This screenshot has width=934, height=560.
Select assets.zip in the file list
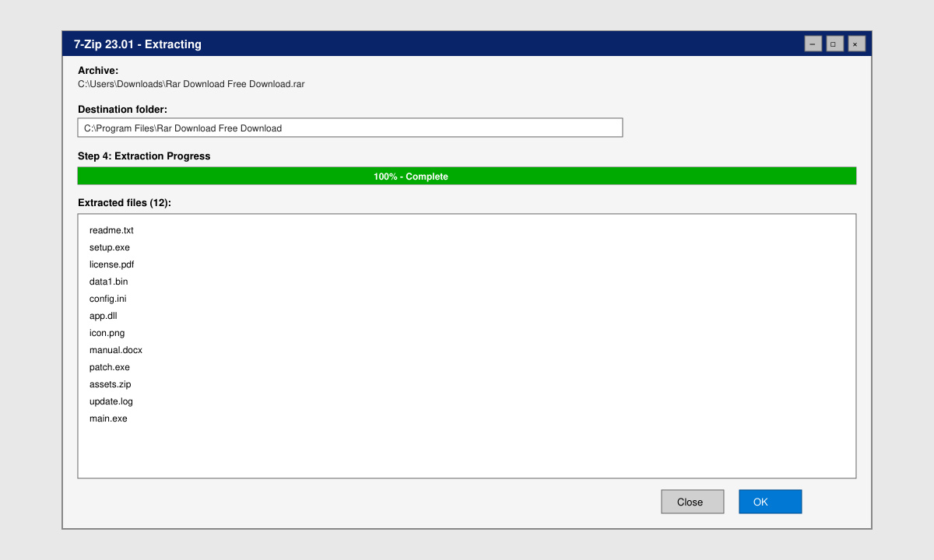tap(111, 384)
